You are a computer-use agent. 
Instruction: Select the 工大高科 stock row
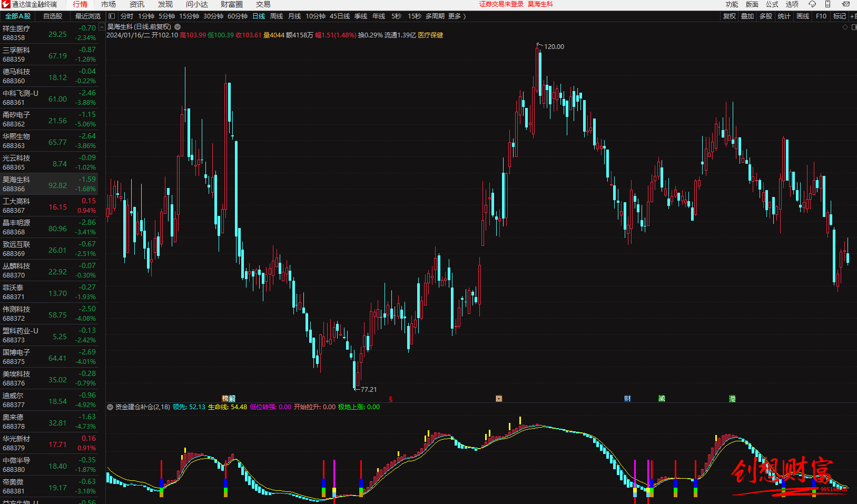coord(49,206)
